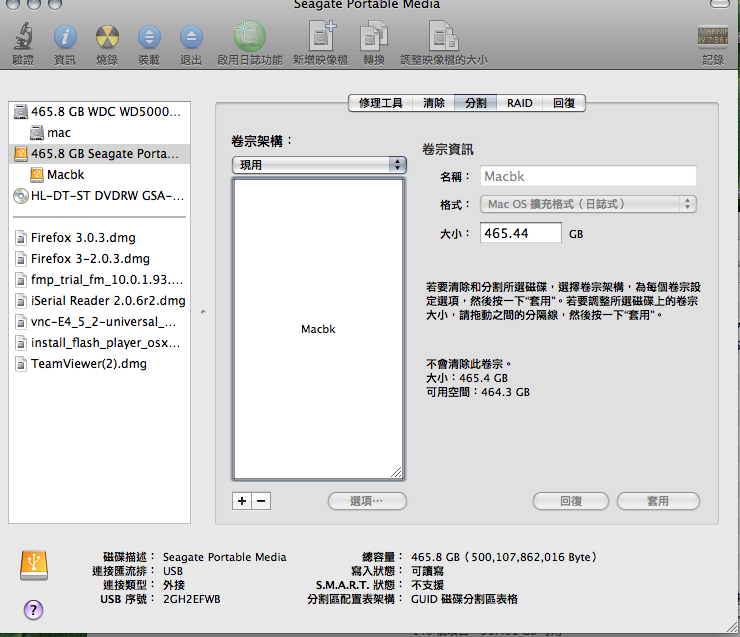
Task: Click the Options (選項…) button
Action: 367,501
